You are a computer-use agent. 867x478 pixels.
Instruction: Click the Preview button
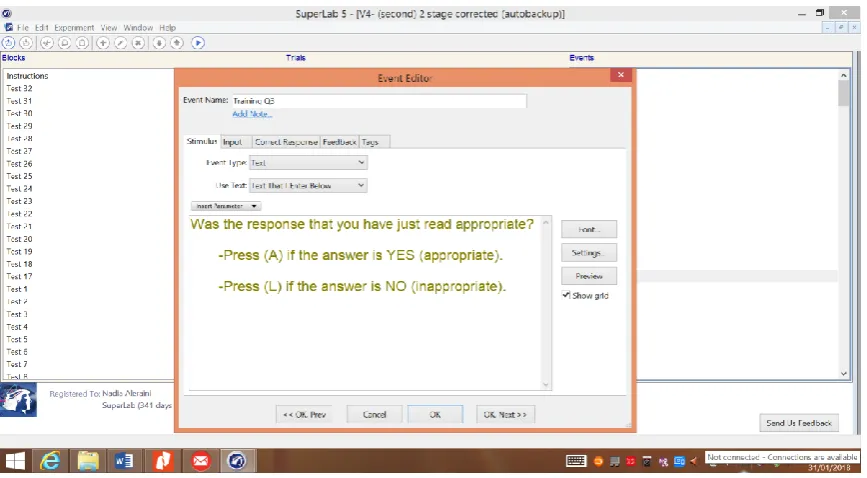[x=589, y=276]
